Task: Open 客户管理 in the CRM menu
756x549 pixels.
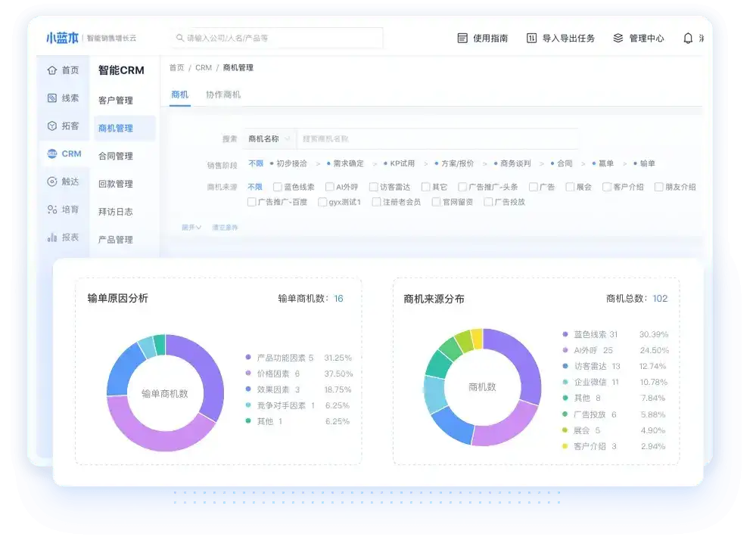Action: click(116, 100)
